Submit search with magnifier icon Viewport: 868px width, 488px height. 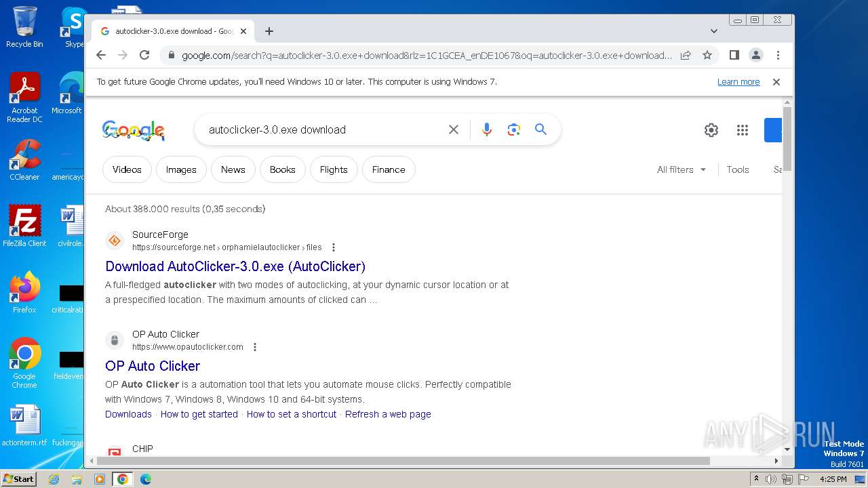click(x=540, y=129)
